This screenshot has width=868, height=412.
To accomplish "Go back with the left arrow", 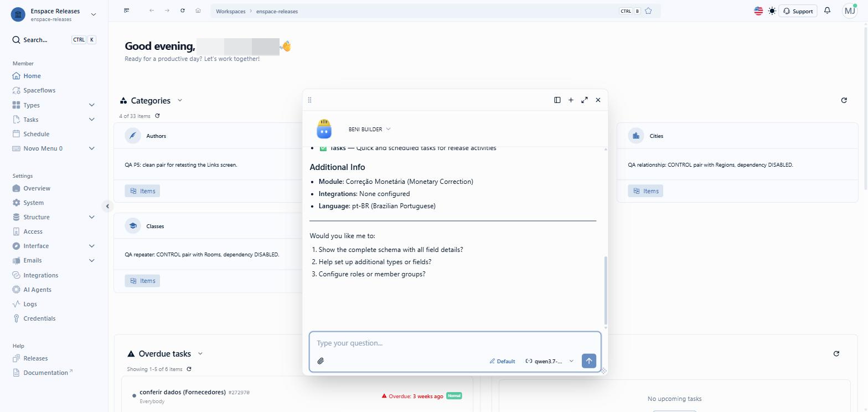I will point(152,11).
